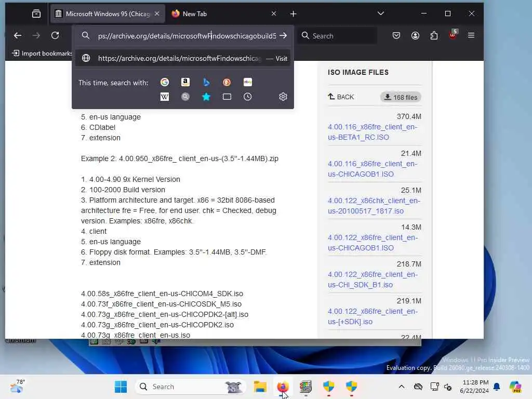Select the archive.org Visit suggestion row
532x399 pixels.
(x=183, y=58)
